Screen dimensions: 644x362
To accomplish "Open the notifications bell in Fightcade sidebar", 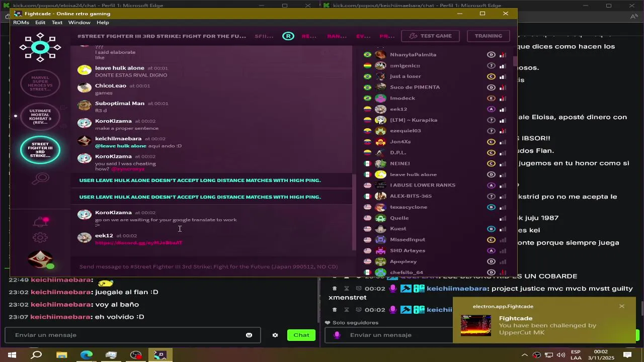I will 40,222.
